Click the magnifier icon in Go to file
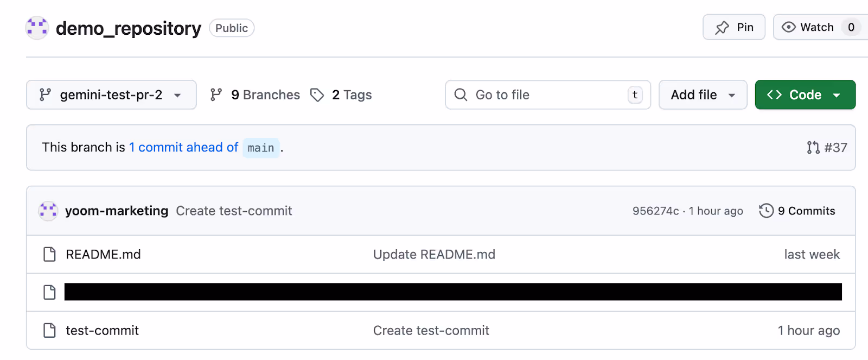 click(461, 94)
